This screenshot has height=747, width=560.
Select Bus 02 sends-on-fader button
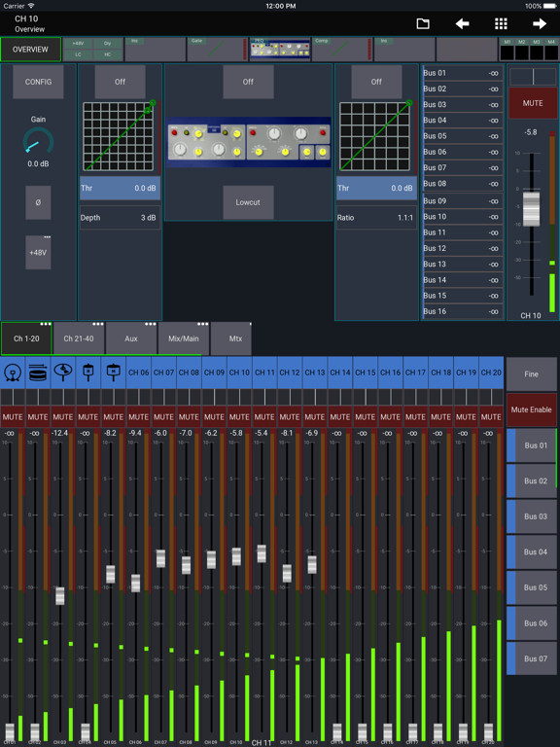531,481
